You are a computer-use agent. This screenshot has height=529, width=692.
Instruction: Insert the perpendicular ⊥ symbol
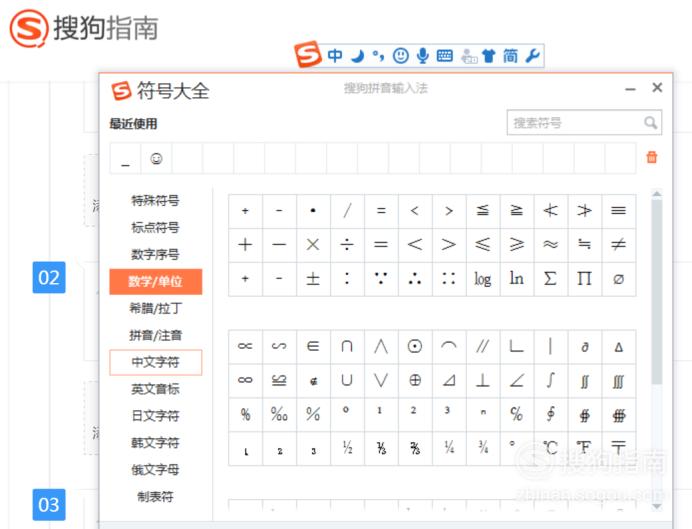pyautogui.click(x=482, y=380)
